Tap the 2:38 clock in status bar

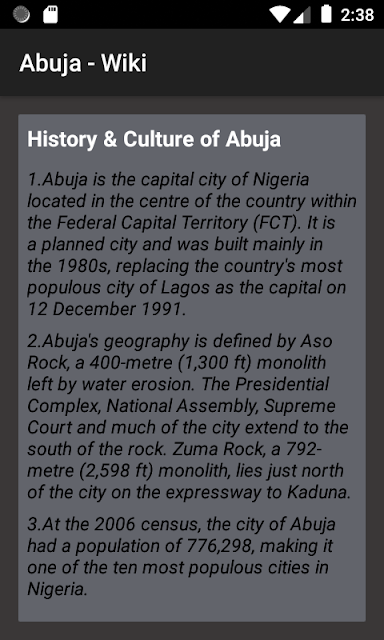tap(357, 15)
